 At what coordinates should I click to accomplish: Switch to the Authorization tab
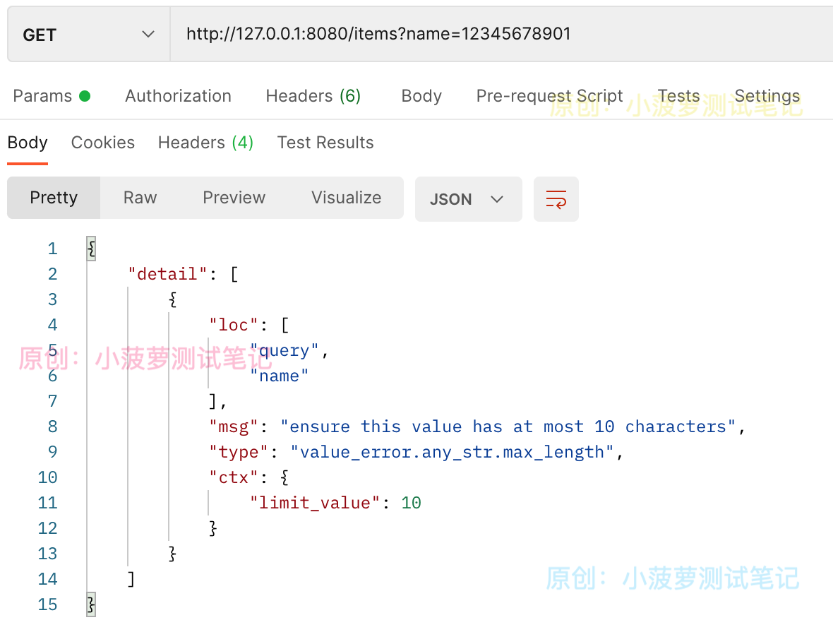(178, 96)
